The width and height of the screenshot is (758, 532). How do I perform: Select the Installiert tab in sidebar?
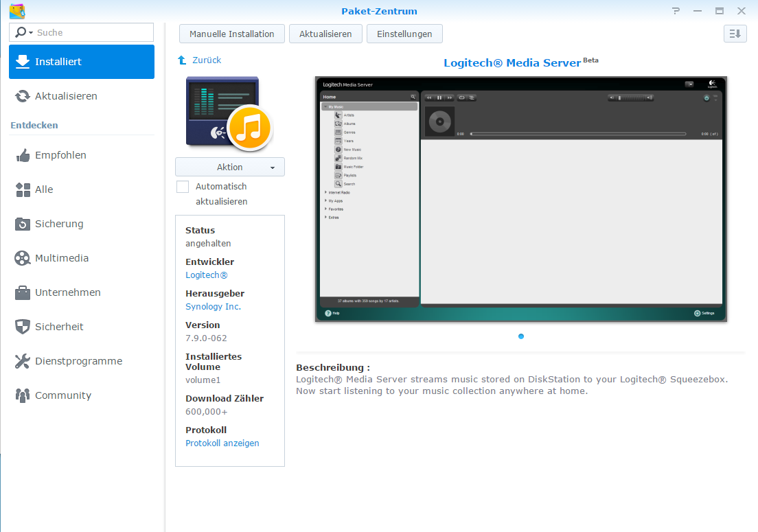pos(82,62)
